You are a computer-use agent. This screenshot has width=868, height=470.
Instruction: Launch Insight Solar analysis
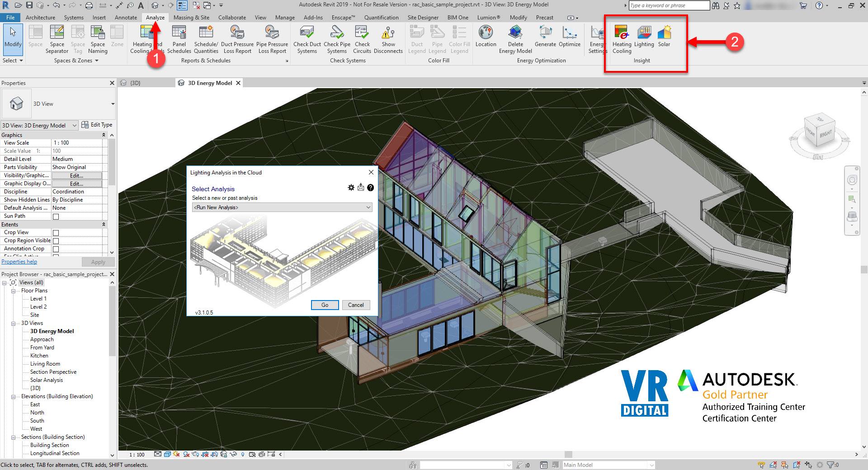point(664,36)
